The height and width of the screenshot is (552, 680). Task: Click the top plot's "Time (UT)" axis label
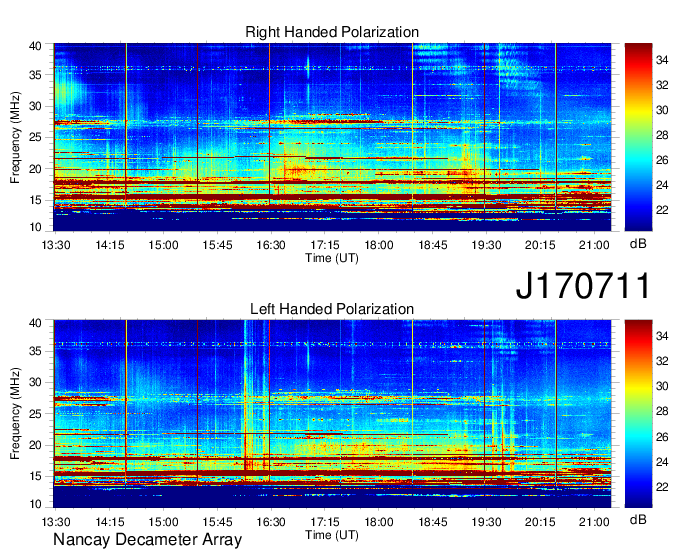coord(332,258)
